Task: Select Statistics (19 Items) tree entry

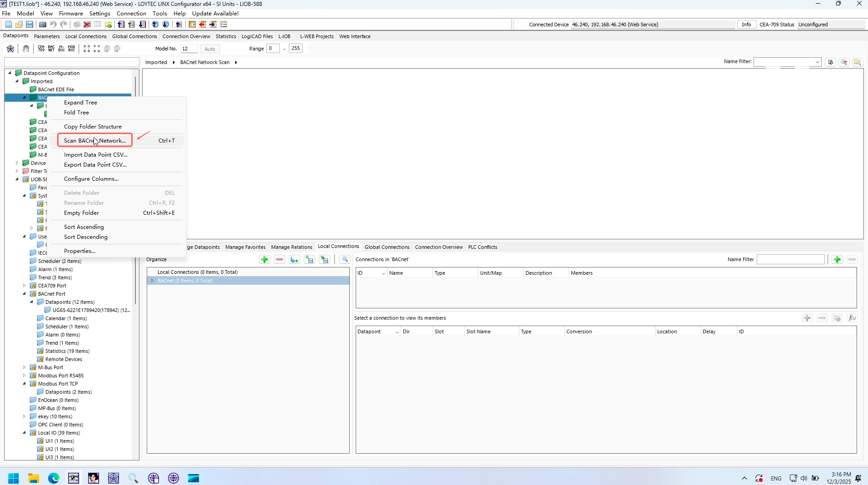Action: tap(67, 351)
